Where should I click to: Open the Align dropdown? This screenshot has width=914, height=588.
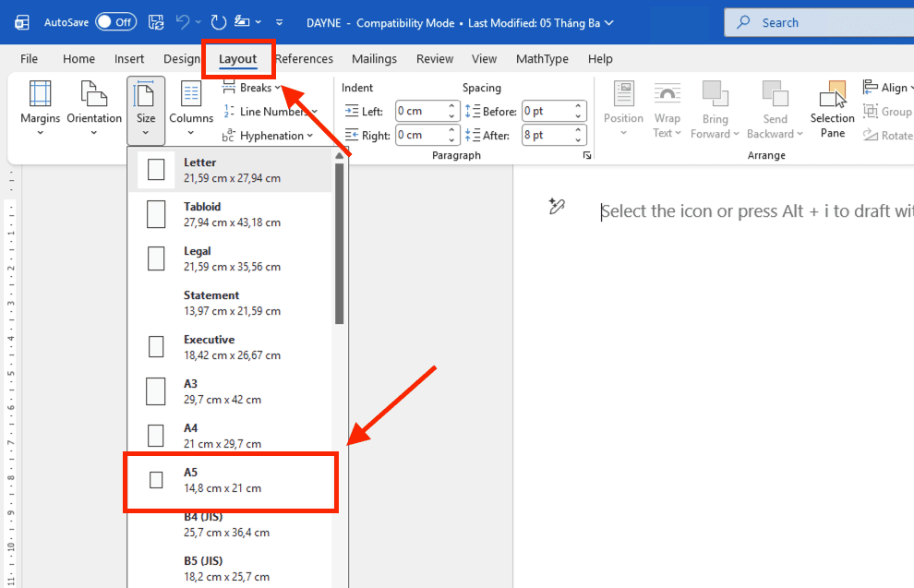click(887, 88)
